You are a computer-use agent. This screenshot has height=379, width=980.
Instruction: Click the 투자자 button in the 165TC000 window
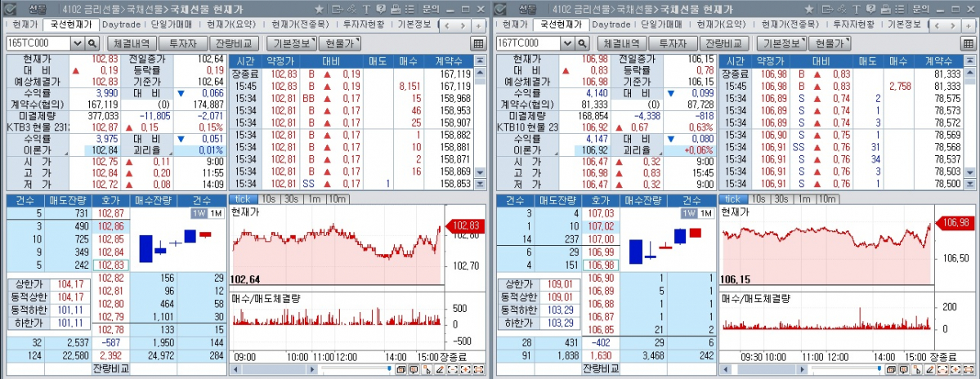click(182, 43)
